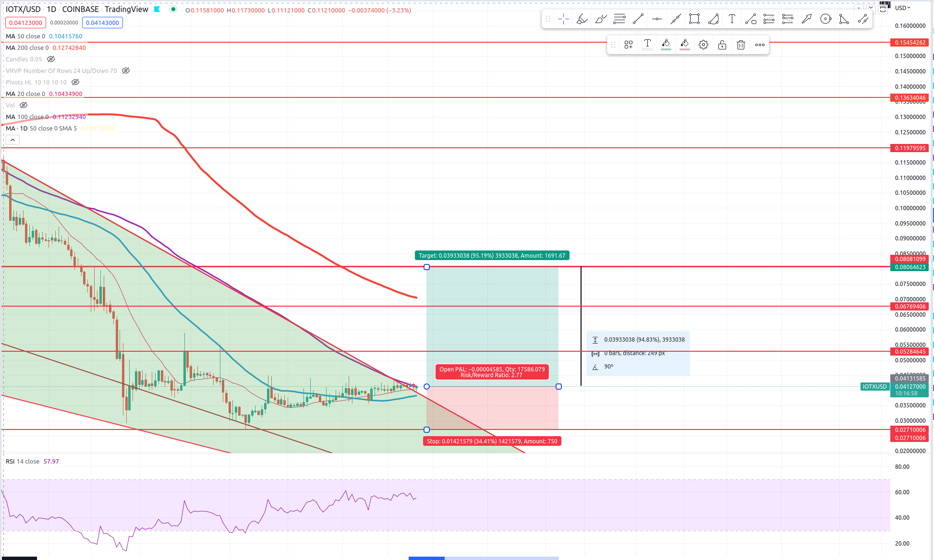Select the arrow drawing tool
This screenshot has width=934, height=560.
[807, 19]
